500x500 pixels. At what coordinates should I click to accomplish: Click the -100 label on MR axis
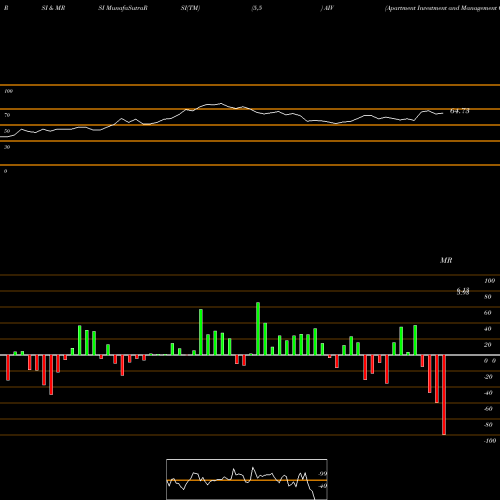point(490,441)
